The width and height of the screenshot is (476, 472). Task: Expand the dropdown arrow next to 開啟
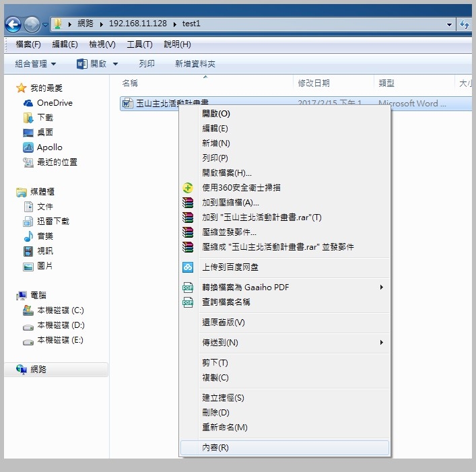coord(115,64)
